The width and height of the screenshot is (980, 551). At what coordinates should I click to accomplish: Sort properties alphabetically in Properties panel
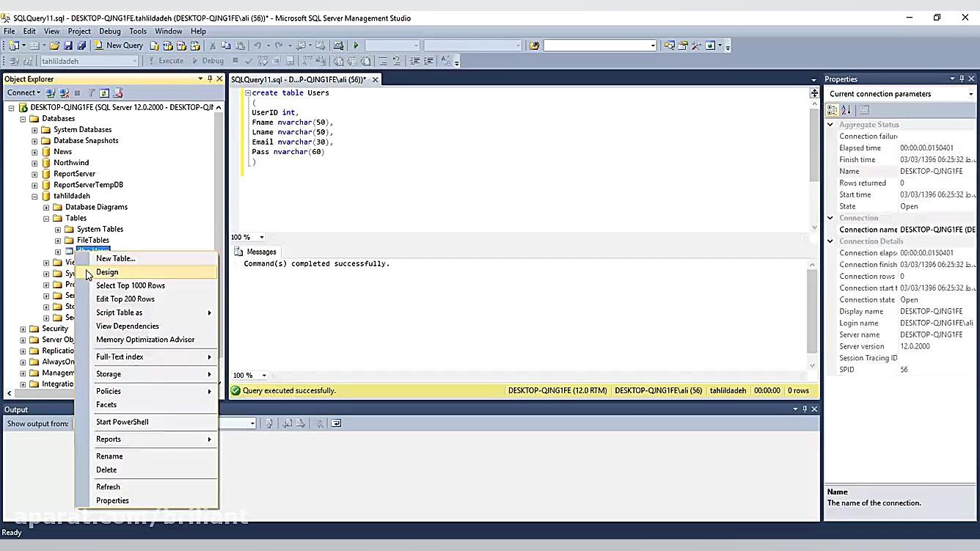(x=846, y=110)
